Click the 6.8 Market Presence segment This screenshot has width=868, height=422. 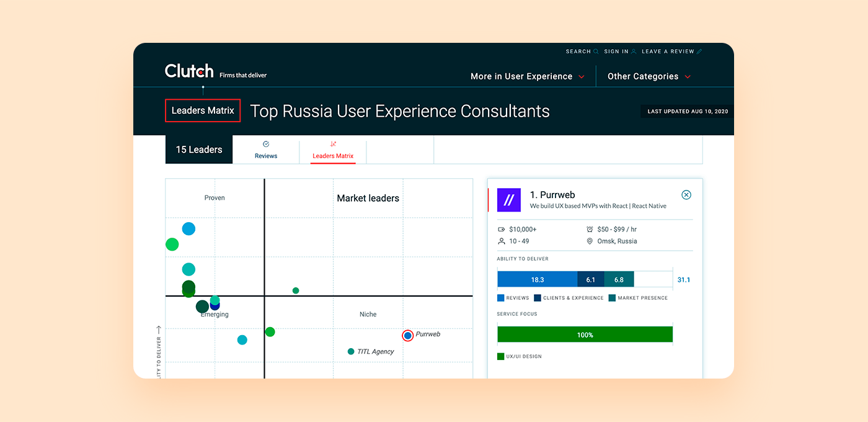pyautogui.click(x=619, y=279)
